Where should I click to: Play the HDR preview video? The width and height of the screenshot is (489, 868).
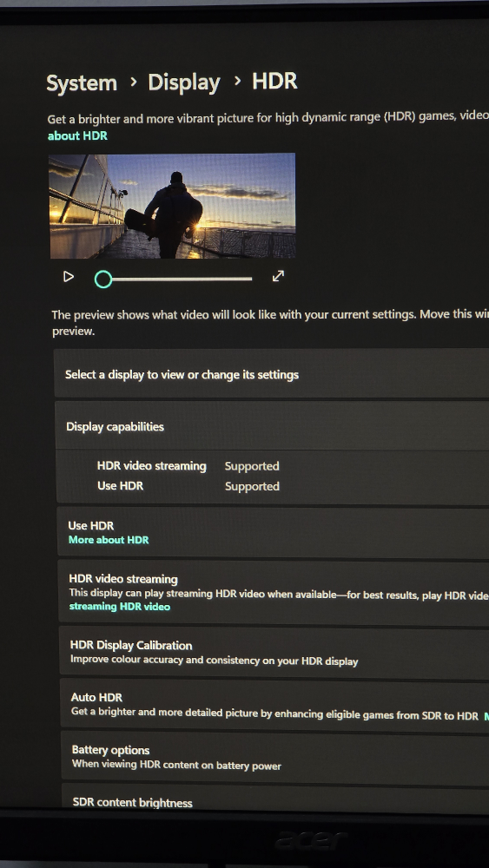point(68,276)
